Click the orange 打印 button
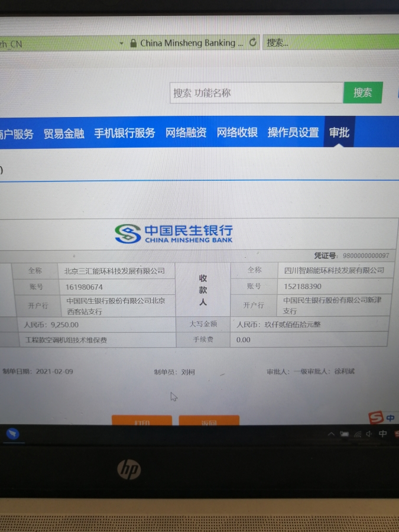 point(142,420)
